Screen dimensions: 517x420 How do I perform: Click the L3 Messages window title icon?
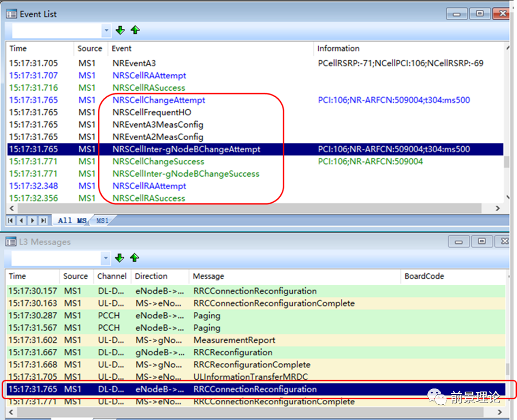coord(11,242)
